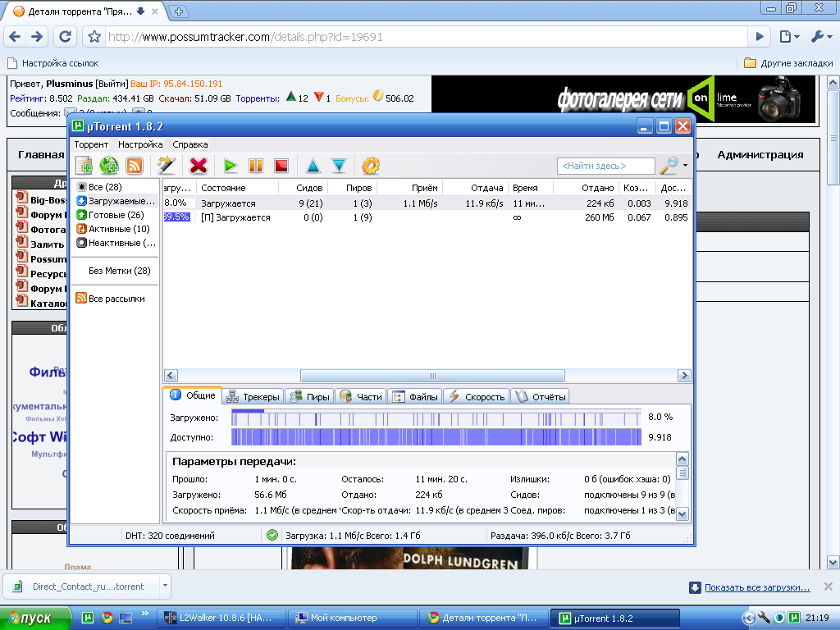Open search engine dropdown arrow beside magnifier
The height and width of the screenshot is (630, 840).
(x=685, y=166)
